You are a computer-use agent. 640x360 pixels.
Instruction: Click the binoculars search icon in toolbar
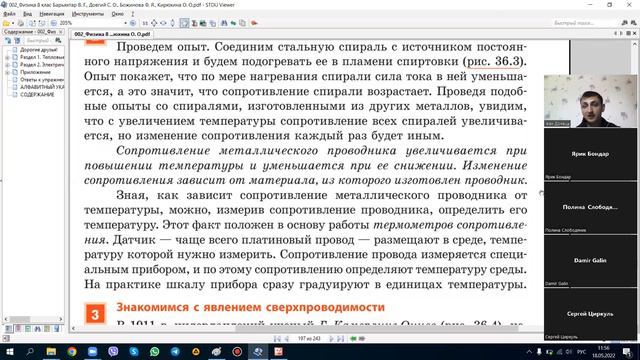click(x=224, y=23)
